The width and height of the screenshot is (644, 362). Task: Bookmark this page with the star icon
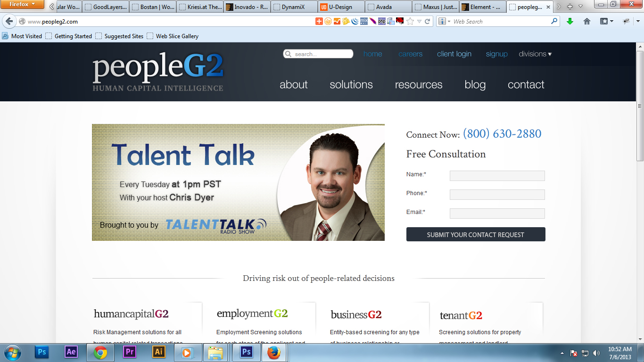[x=410, y=21]
